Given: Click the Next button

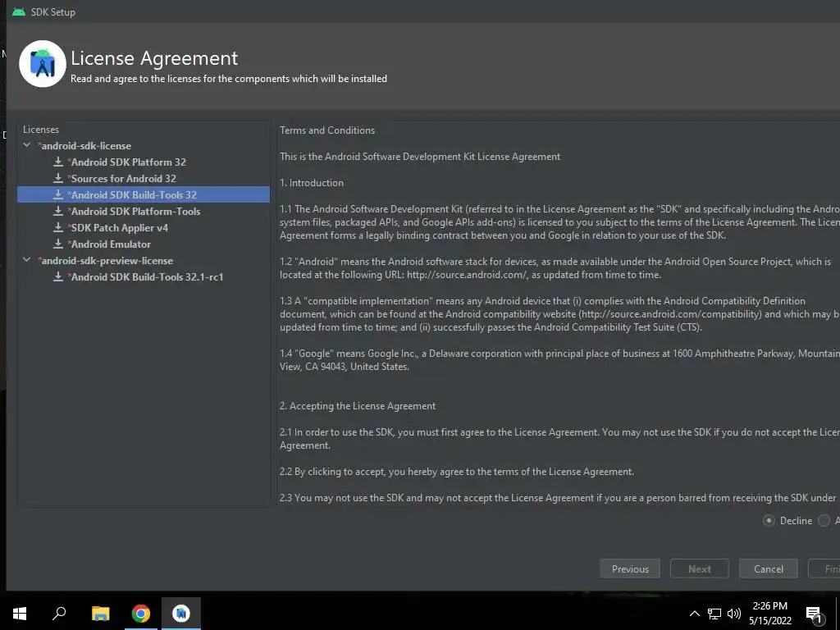Looking at the screenshot, I should point(699,569).
